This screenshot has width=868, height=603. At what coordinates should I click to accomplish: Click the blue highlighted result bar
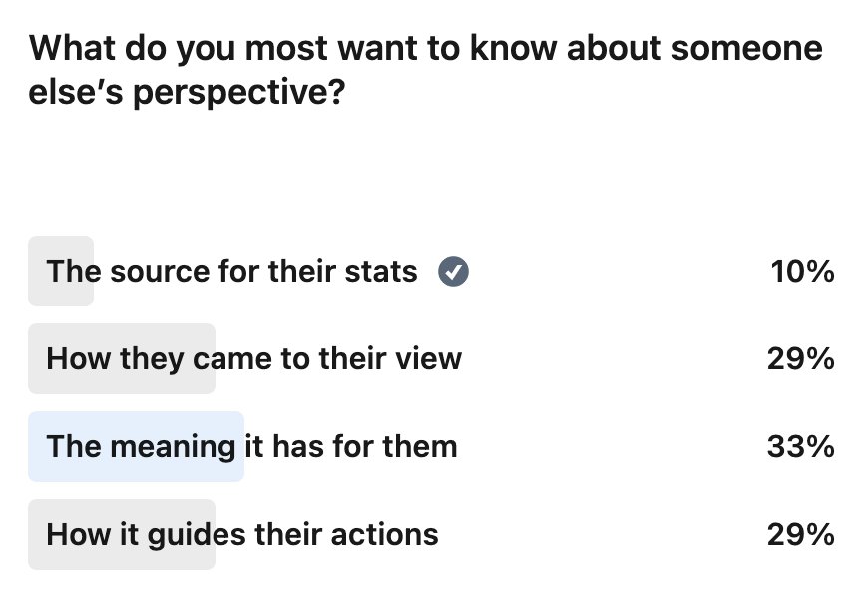point(136,447)
